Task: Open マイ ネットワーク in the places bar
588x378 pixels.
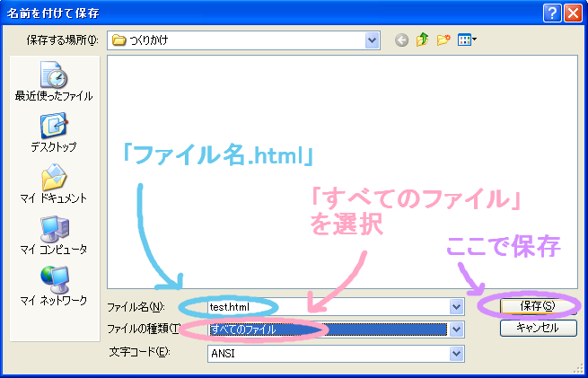Action: [54, 286]
